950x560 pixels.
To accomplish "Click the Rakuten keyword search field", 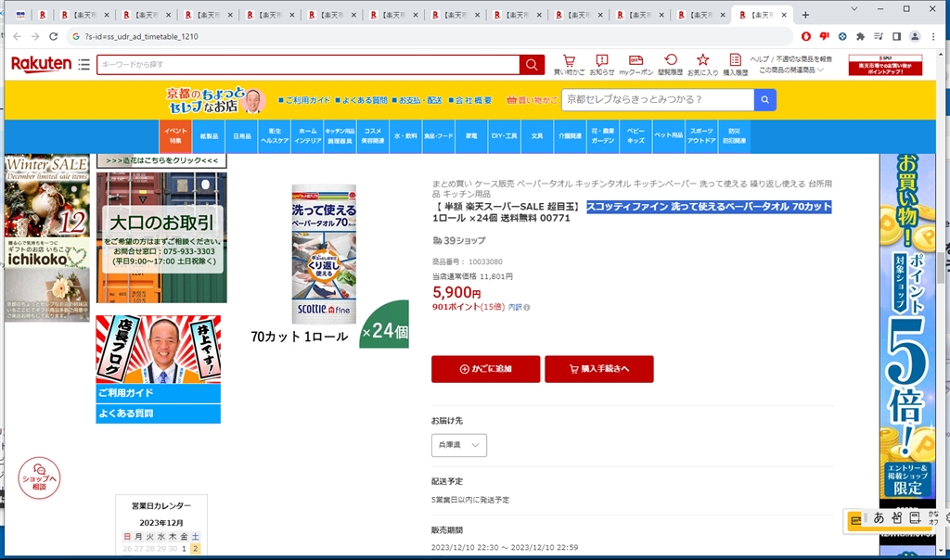I will click(x=308, y=64).
